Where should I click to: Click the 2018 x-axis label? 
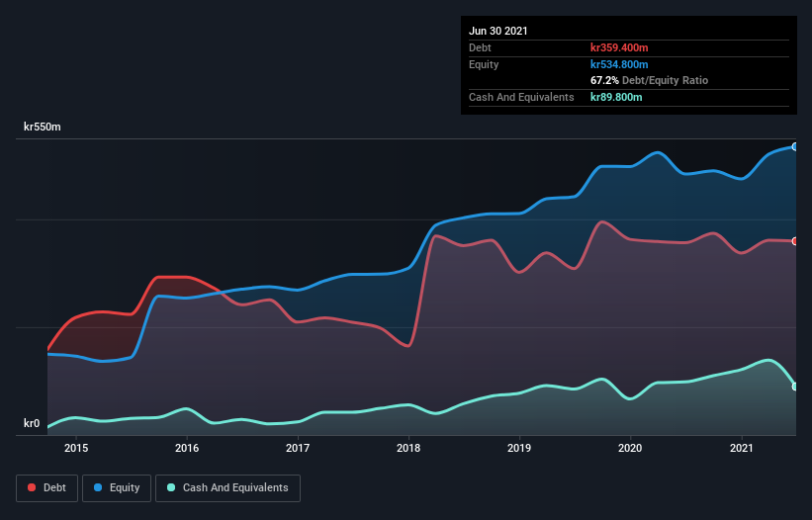pos(408,448)
